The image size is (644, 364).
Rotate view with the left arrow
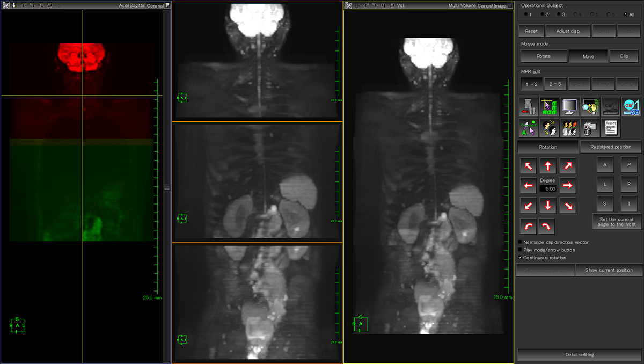[528, 186]
